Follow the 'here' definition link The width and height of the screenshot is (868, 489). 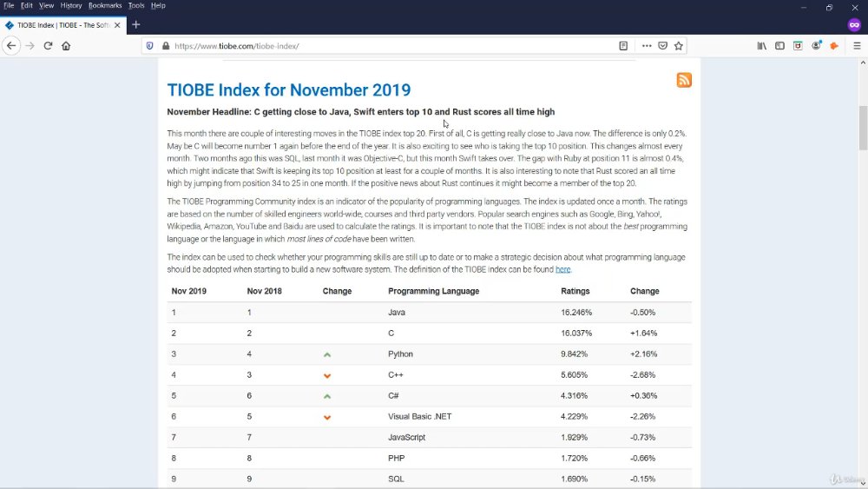pyautogui.click(x=563, y=269)
